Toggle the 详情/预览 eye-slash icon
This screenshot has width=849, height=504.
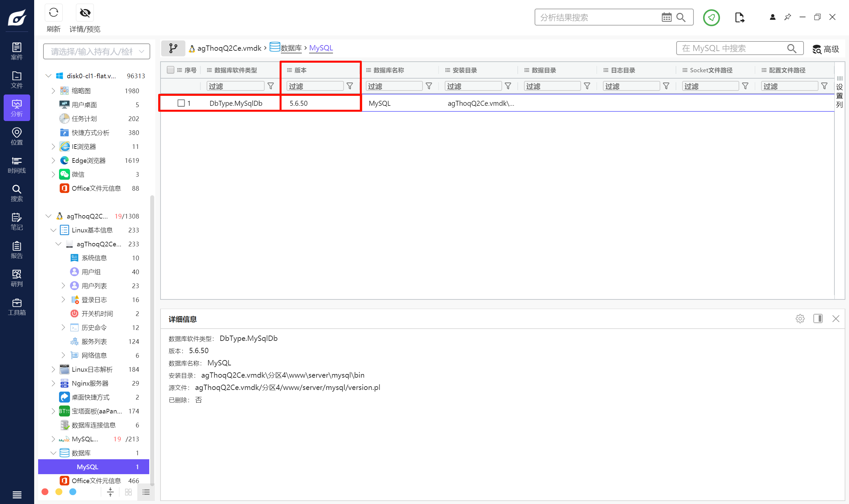[x=85, y=13]
